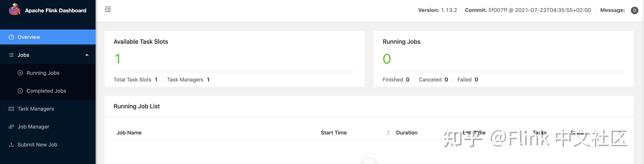Click the Job Manager build icon
The width and height of the screenshot is (644, 164).
click(11, 127)
